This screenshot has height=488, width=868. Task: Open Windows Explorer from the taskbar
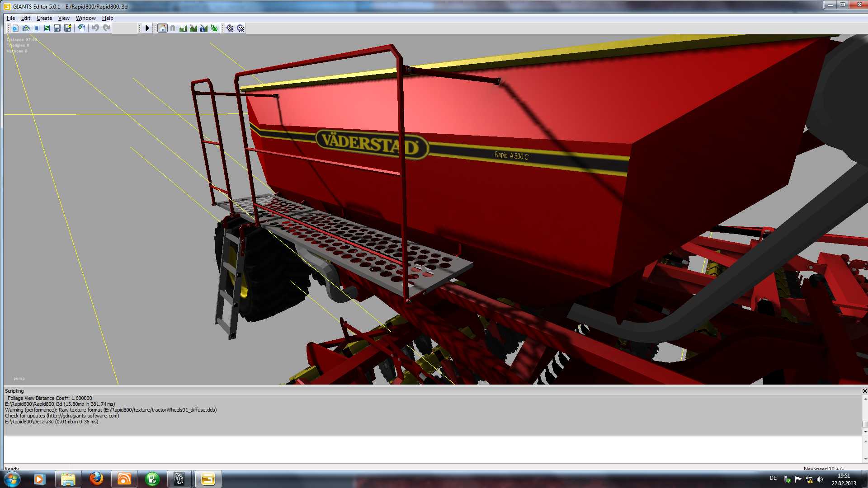tap(68, 479)
